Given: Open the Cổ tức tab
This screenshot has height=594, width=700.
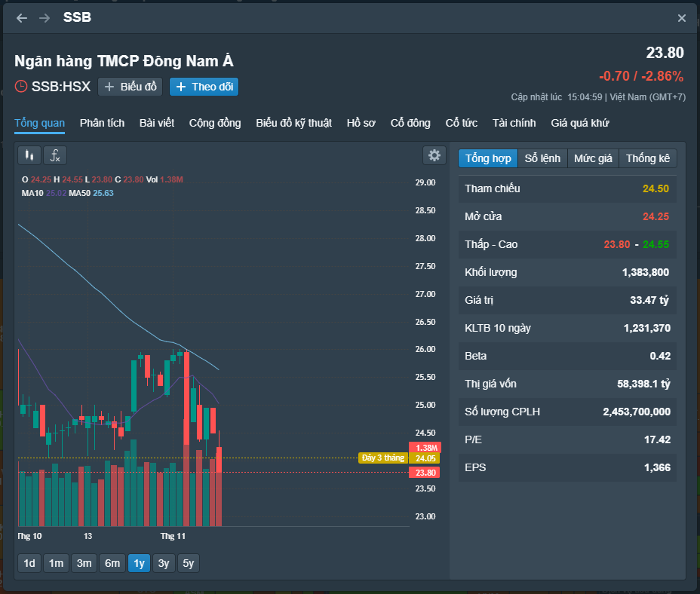Looking at the screenshot, I should coord(462,123).
